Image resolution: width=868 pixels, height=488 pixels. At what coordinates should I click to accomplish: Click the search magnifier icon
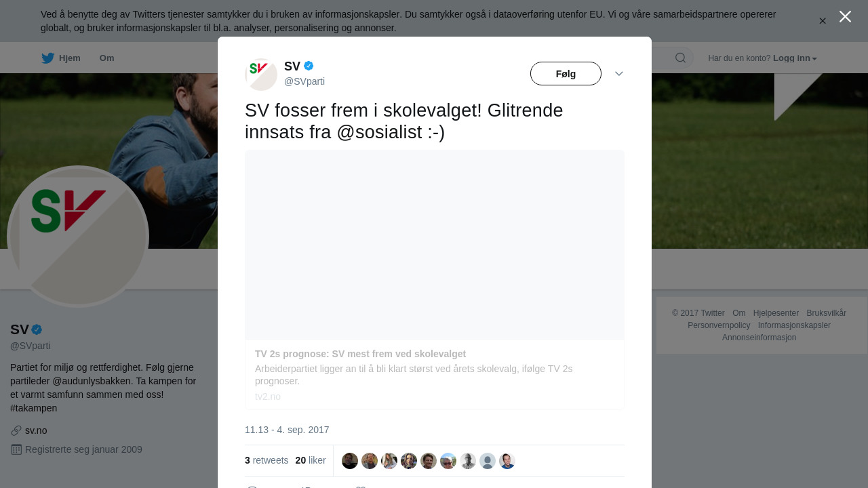point(680,58)
